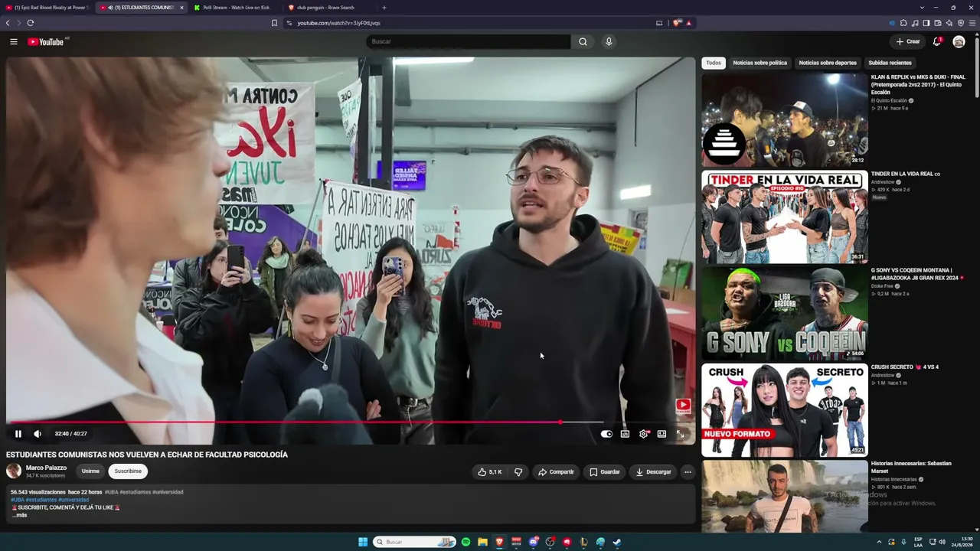The height and width of the screenshot is (551, 980).
Task: Open the account avatar menu
Action: pyautogui.click(x=959, y=41)
